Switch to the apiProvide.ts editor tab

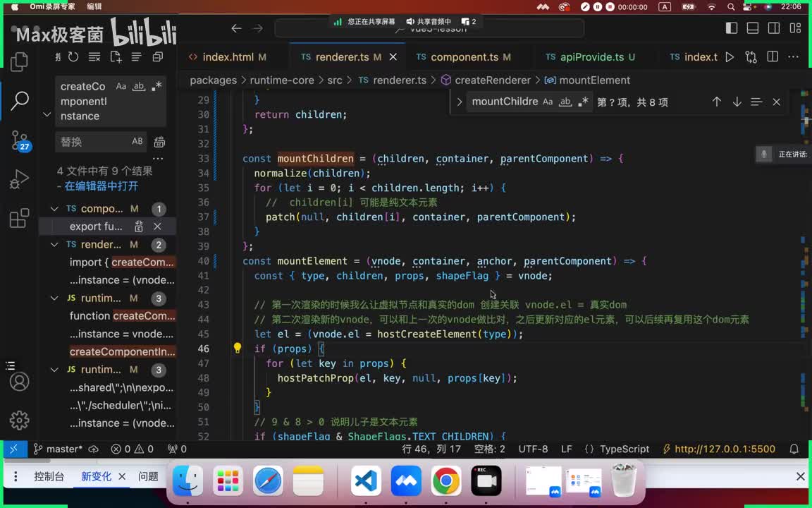(591, 57)
